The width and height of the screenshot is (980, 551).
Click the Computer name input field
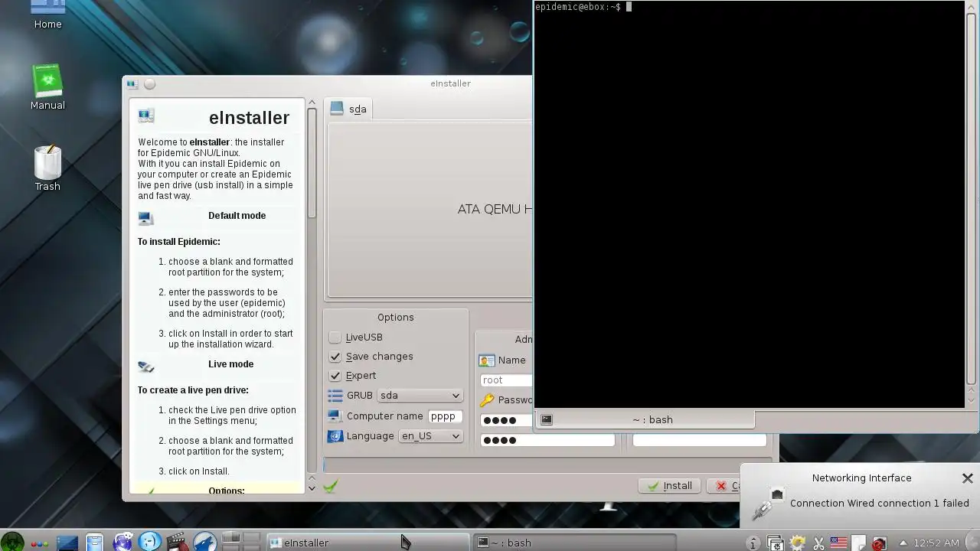pyautogui.click(x=445, y=416)
